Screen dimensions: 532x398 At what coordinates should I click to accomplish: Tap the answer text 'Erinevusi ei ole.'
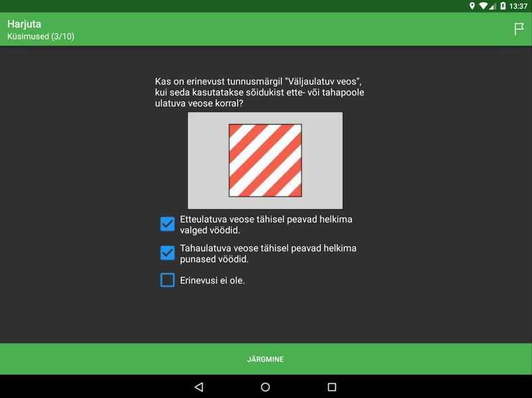[213, 281]
